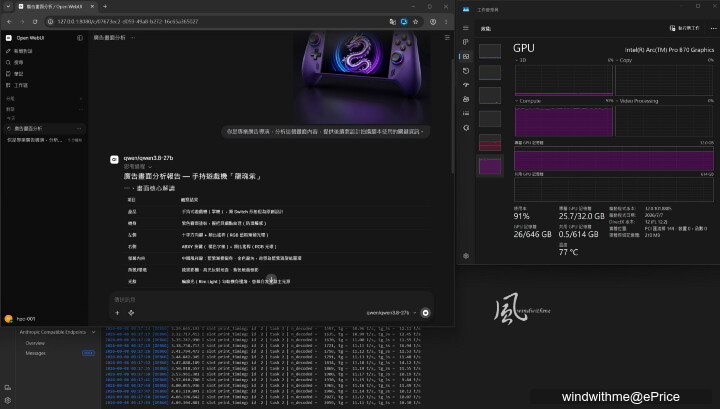Click the device icon above the background app gear
This screenshot has height=409, width=720.
click(x=8, y=388)
